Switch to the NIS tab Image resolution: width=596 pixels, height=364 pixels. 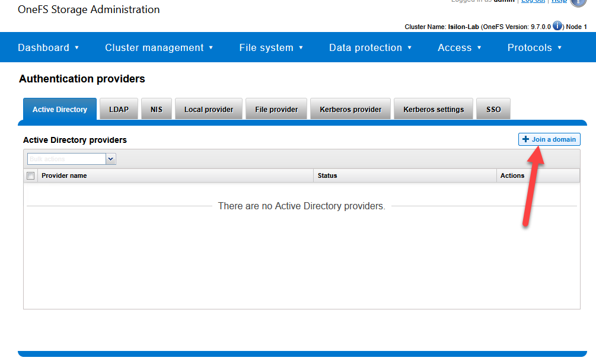[157, 109]
